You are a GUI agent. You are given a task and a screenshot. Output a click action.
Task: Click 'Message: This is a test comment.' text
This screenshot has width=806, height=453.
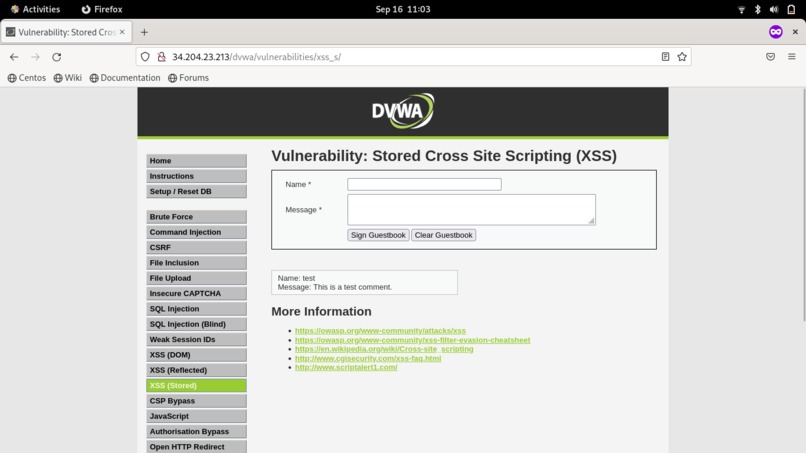[335, 287]
